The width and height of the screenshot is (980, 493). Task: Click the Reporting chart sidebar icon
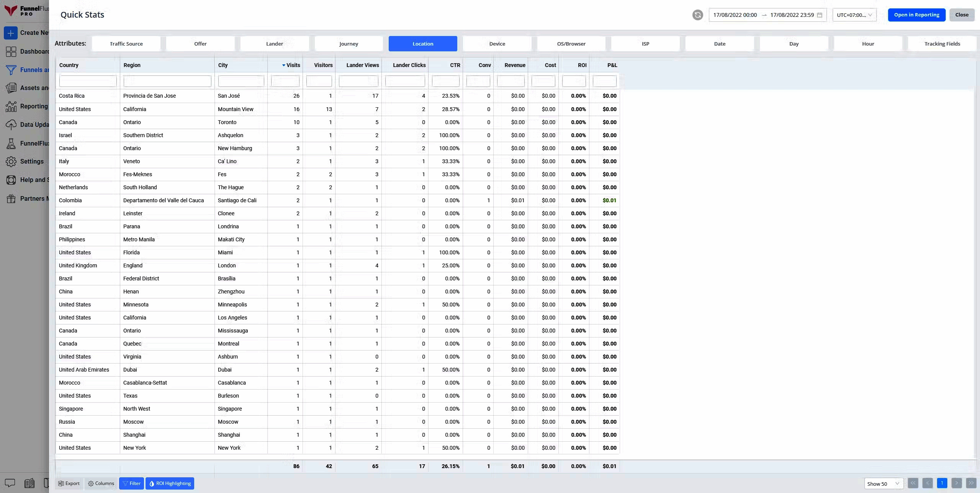click(11, 106)
